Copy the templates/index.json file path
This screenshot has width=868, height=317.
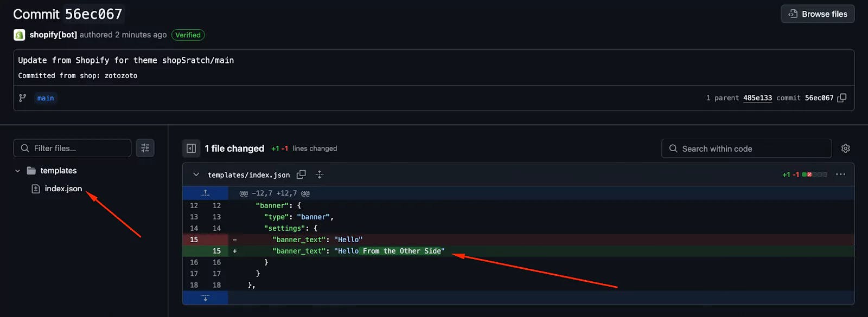(x=301, y=174)
